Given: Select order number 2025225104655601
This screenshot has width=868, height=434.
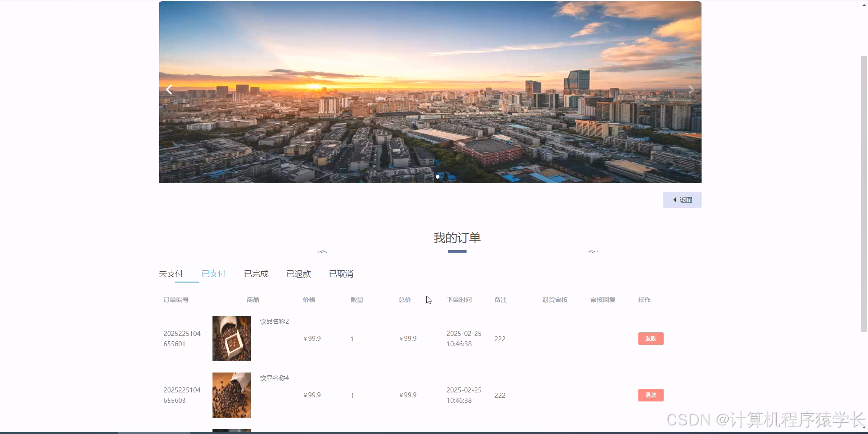Looking at the screenshot, I should coord(182,339).
